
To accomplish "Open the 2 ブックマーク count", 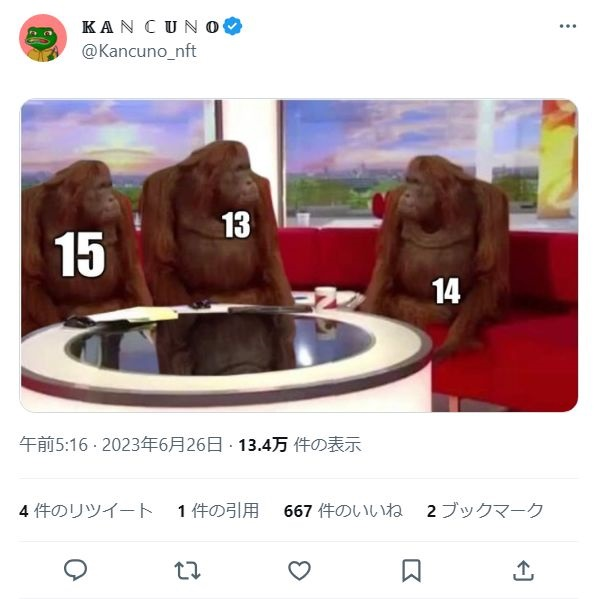I will click(x=485, y=511).
